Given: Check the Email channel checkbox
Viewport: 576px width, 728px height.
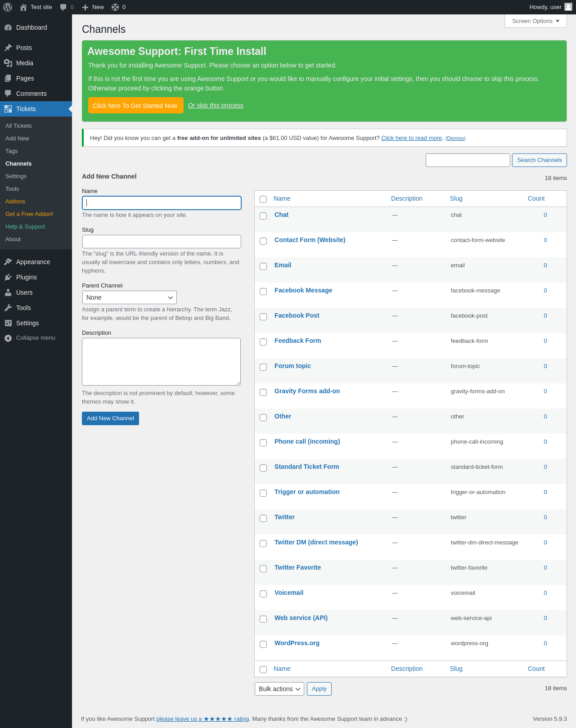Looking at the screenshot, I should [263, 266].
